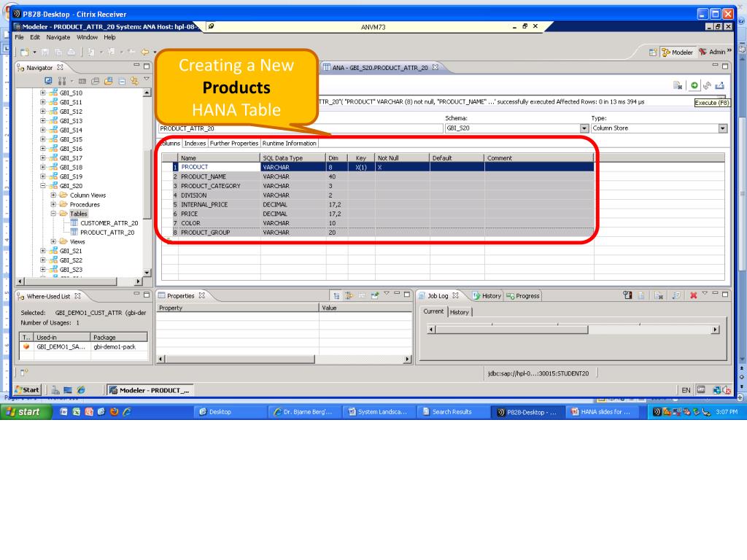
Task: Click the Windows start button
Action: [x=26, y=412]
